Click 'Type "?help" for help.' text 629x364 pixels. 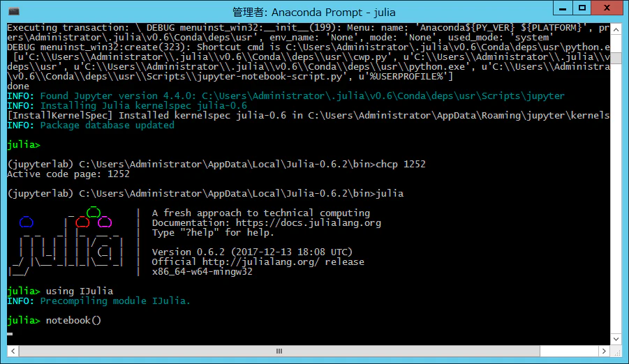213,232
